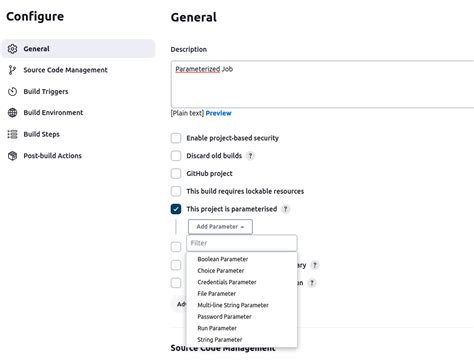Click the Post-build Actions box icon
474x361 pixels.
pyautogui.click(x=12, y=156)
